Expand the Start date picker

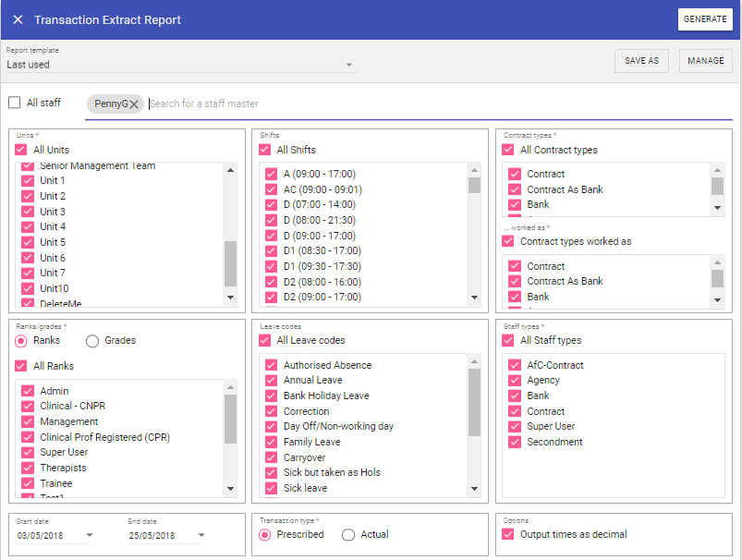90,535
